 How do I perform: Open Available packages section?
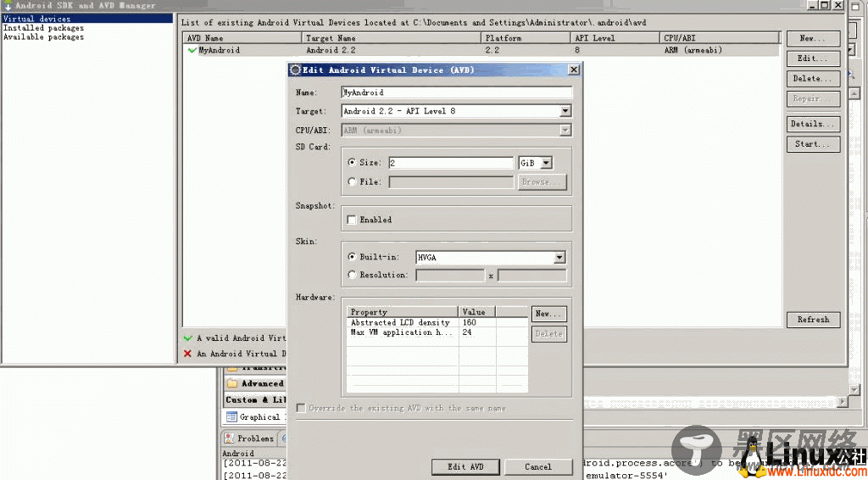coord(44,37)
